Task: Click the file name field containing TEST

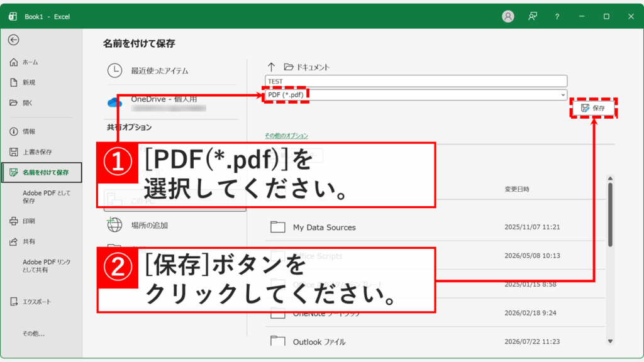Action: click(x=416, y=81)
